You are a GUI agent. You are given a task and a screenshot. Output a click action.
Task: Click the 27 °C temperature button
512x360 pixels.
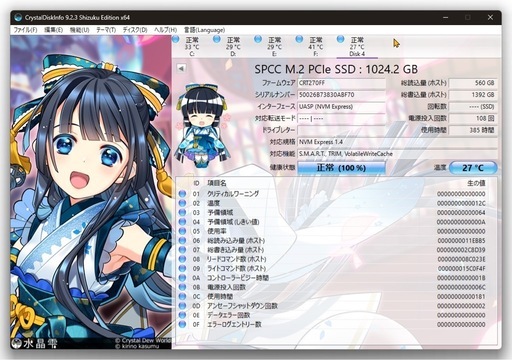[473, 168]
